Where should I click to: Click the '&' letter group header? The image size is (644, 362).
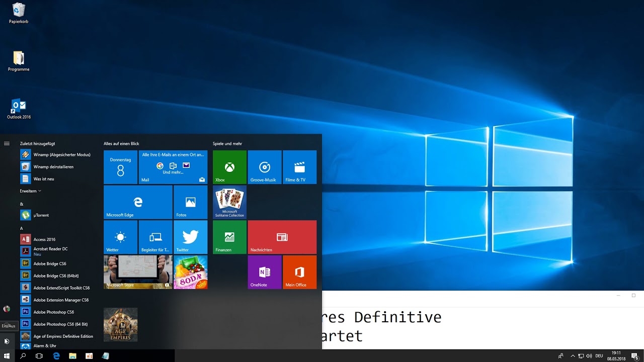(x=22, y=204)
